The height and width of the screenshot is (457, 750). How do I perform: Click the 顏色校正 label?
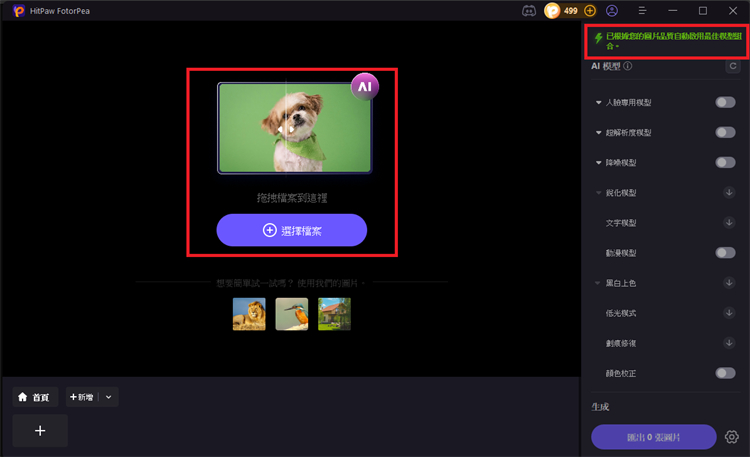tap(620, 373)
